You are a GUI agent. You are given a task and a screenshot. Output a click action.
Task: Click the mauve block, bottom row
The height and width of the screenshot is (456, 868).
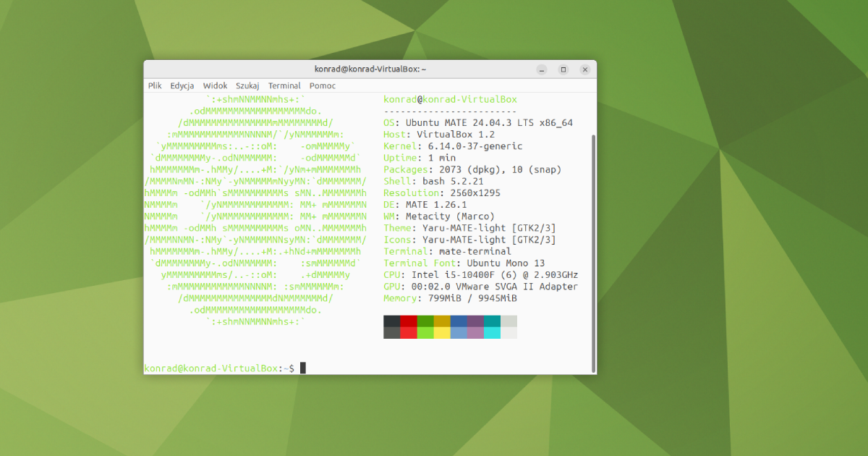475,333
